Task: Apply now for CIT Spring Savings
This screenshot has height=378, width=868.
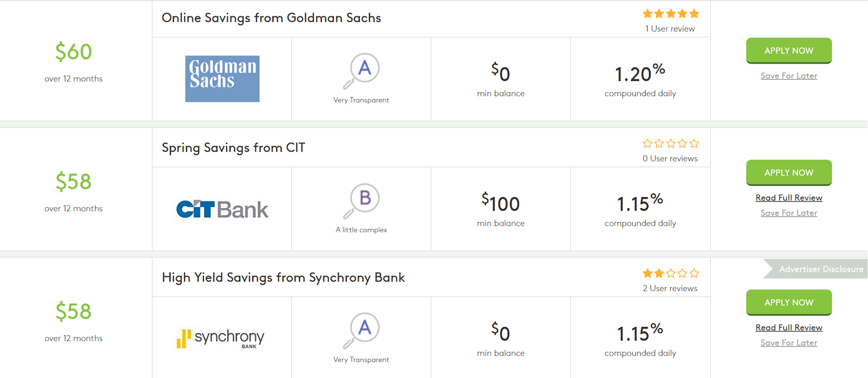Action: 788,173
